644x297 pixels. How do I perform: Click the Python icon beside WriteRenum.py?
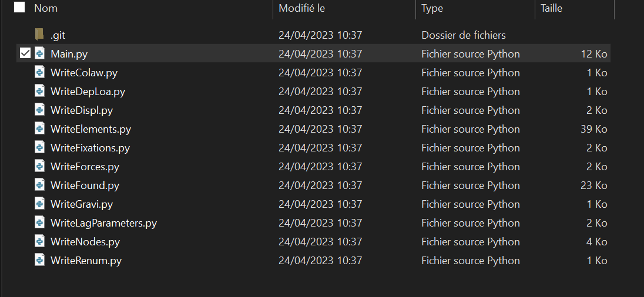(39, 260)
